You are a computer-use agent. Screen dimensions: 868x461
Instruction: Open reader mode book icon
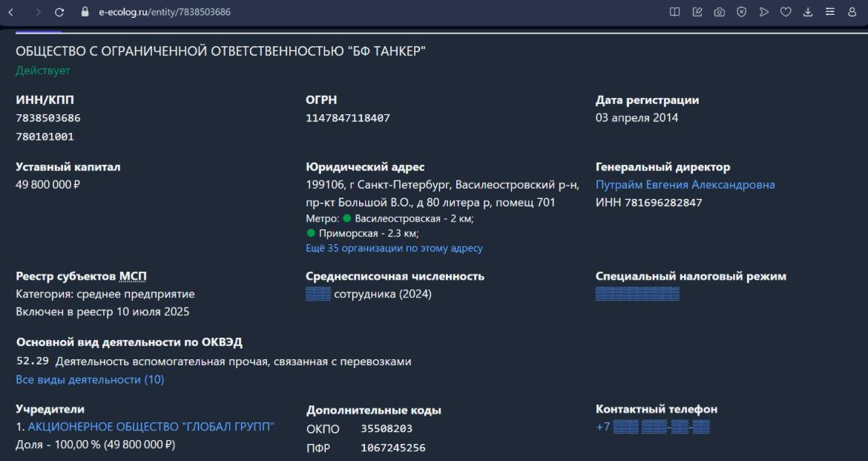point(675,12)
